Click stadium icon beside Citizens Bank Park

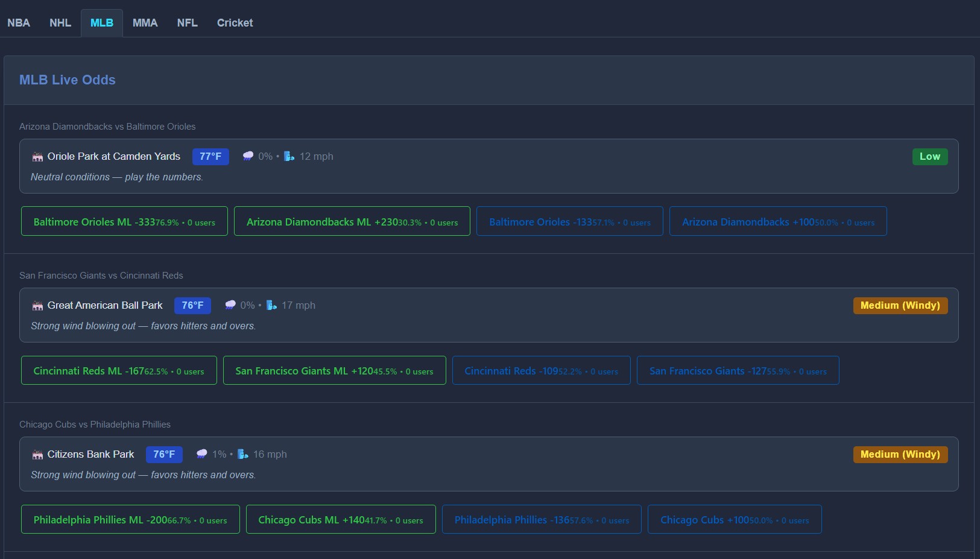pos(37,455)
